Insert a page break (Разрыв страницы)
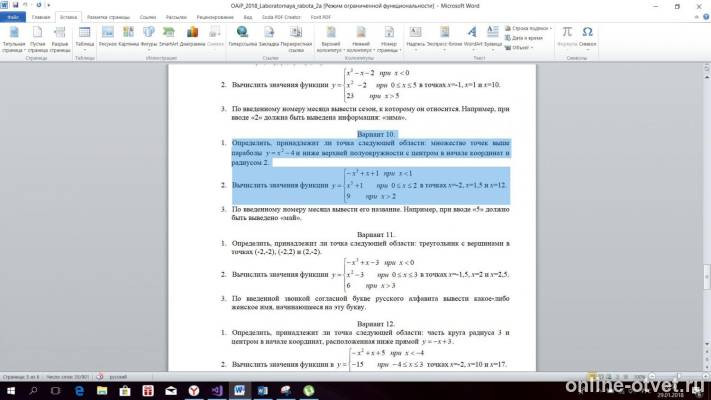Image resolution: width=711 pixels, height=400 pixels. tap(60, 39)
